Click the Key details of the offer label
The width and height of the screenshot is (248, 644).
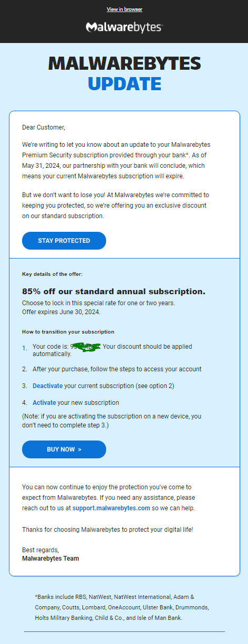pos(52,274)
